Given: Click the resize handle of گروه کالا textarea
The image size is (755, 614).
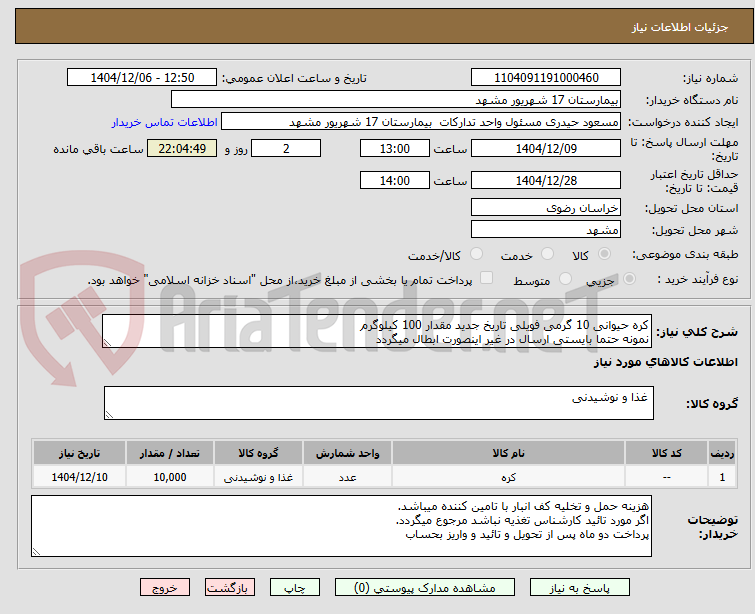Looking at the screenshot, I should tap(109, 415).
